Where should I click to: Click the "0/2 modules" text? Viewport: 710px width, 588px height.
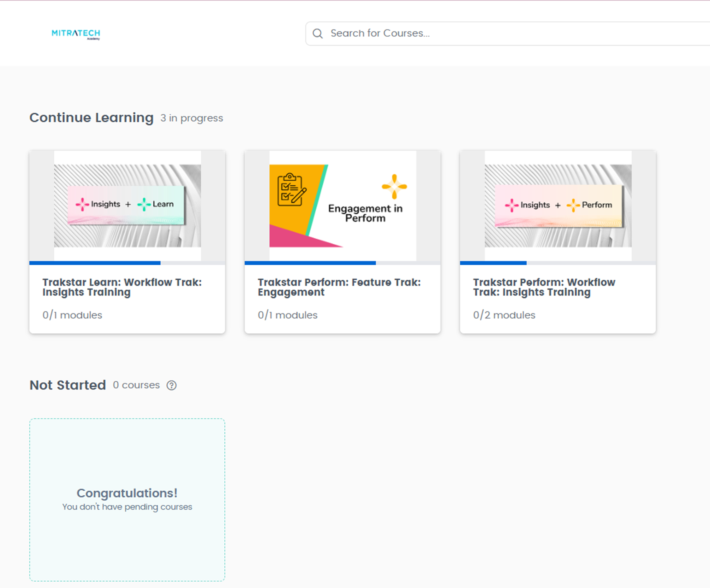point(504,315)
